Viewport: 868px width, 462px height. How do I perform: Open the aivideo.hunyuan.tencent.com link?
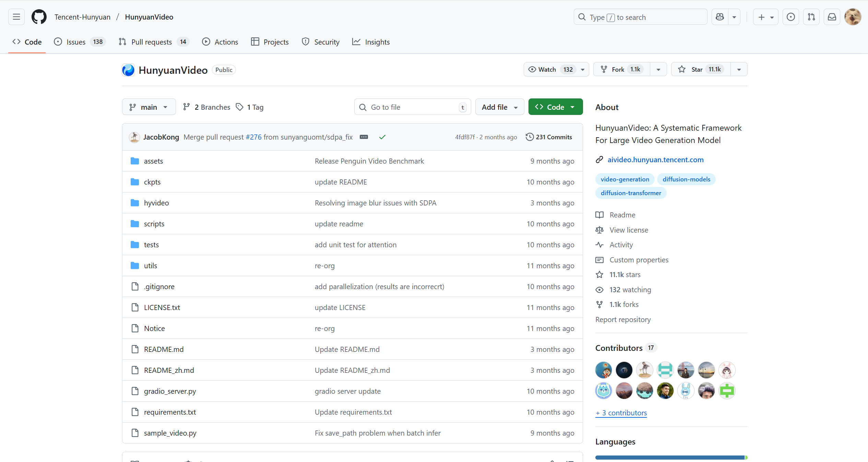pos(655,159)
